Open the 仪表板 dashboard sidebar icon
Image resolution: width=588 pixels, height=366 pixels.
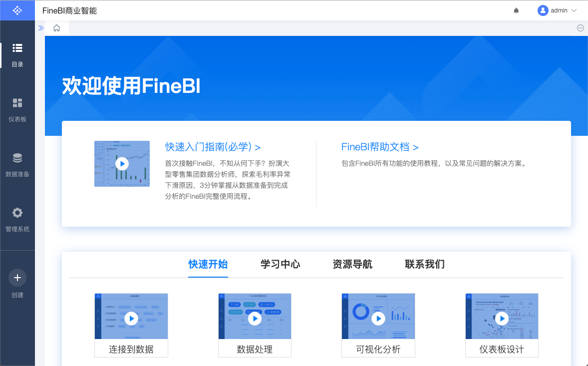[17, 103]
